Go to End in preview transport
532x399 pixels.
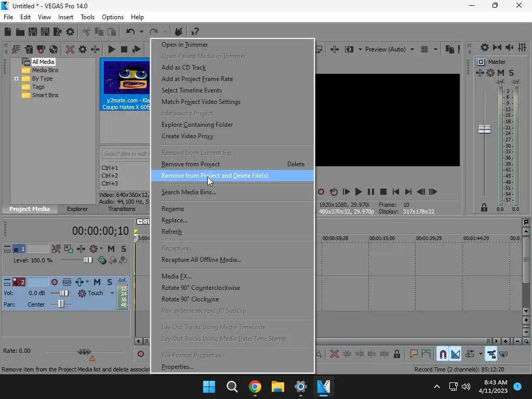click(x=408, y=192)
